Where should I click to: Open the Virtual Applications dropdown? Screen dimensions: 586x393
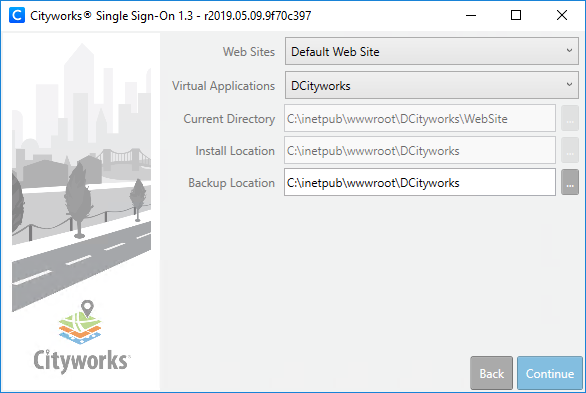432,86
